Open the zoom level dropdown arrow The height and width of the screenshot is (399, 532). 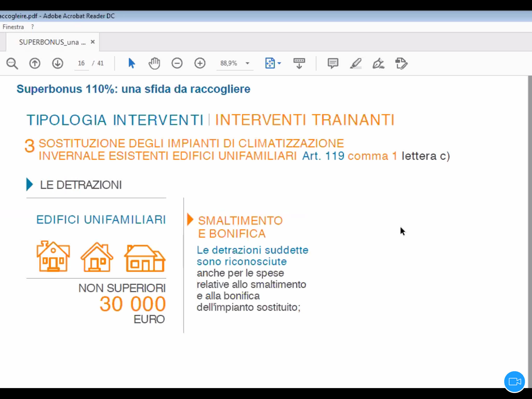click(x=248, y=63)
